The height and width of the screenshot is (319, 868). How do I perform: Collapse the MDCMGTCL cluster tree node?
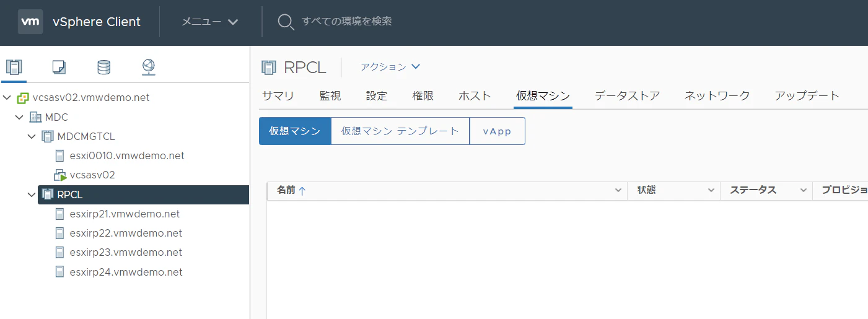coord(32,136)
